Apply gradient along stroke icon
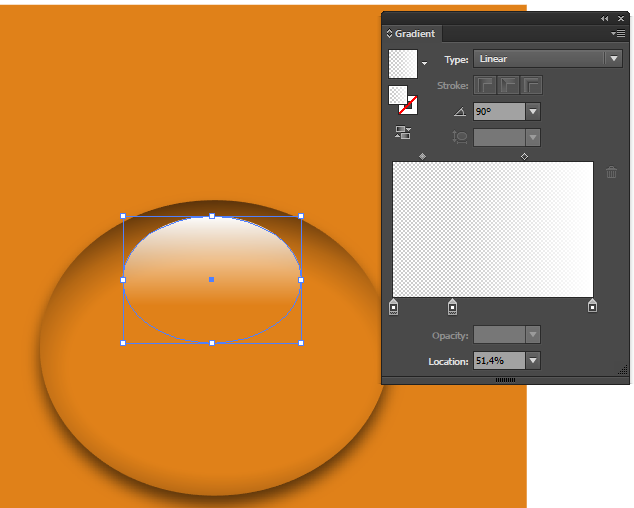Viewport: 634px width, 508px height. (x=508, y=85)
